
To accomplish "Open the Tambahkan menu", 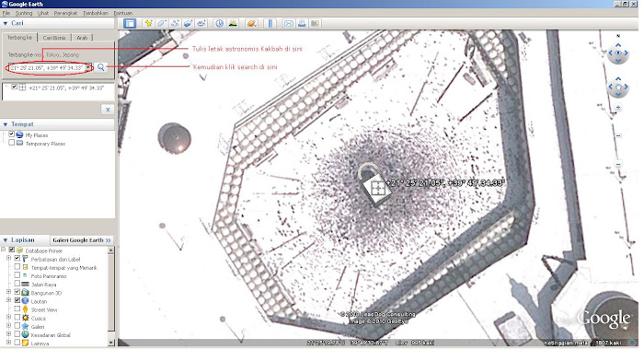I will pos(96,13).
